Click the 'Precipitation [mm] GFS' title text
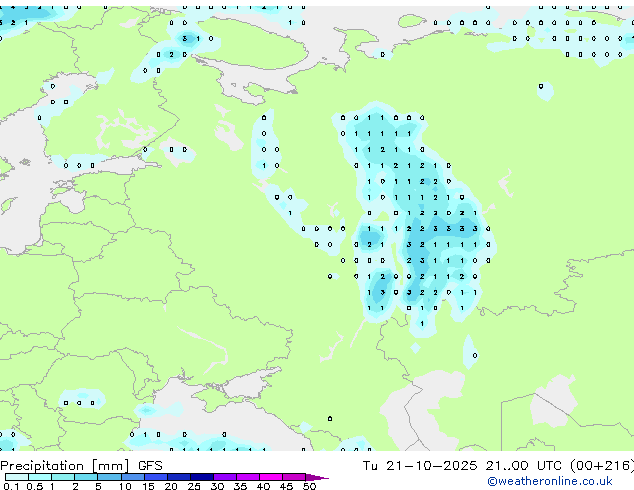The image size is (634, 490). click(x=81, y=466)
